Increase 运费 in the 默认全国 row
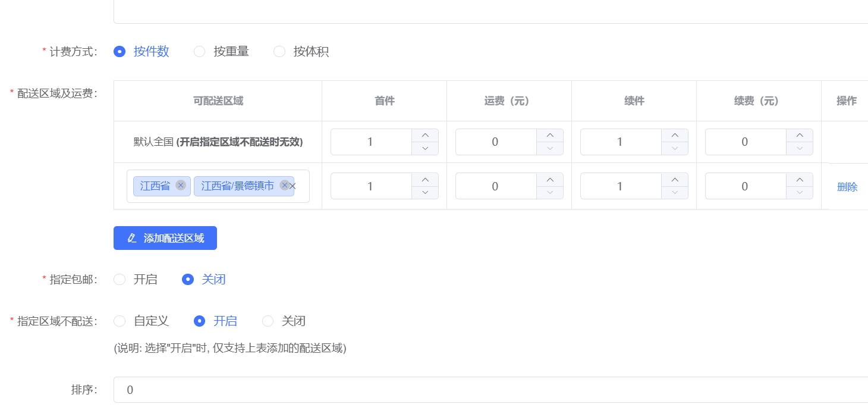 coord(550,135)
